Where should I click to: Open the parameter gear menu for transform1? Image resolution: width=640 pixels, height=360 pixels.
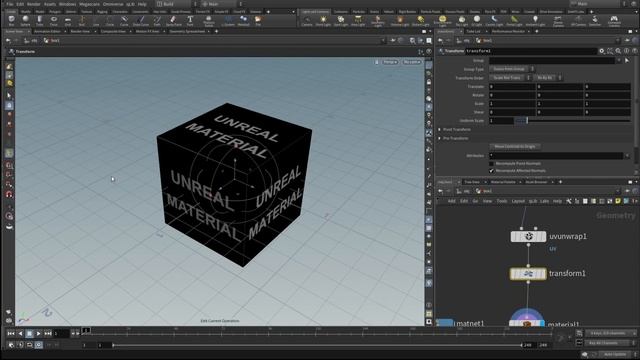coord(602,51)
